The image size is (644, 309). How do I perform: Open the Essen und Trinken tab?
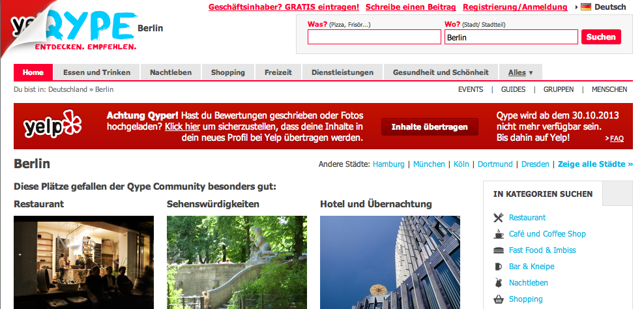[x=97, y=72]
